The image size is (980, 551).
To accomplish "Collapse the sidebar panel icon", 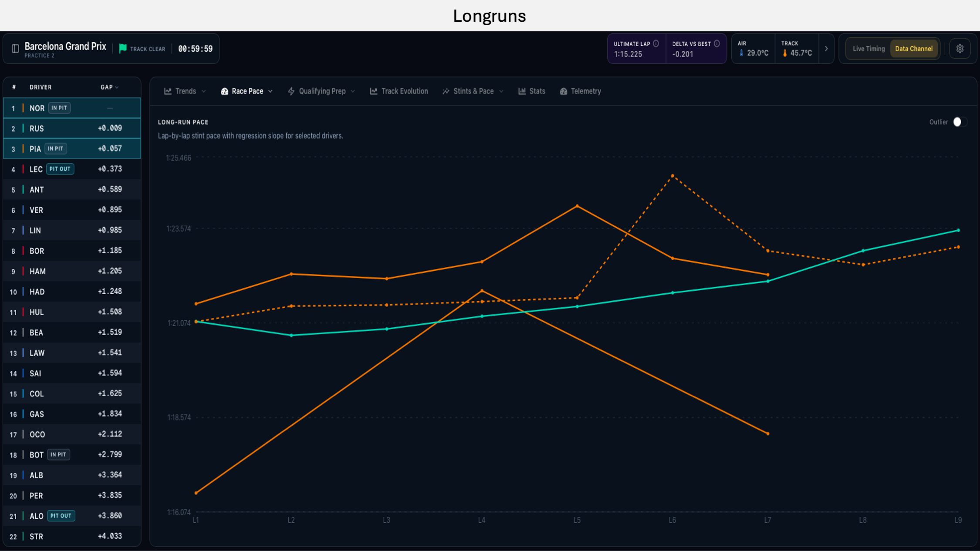I will (15, 48).
